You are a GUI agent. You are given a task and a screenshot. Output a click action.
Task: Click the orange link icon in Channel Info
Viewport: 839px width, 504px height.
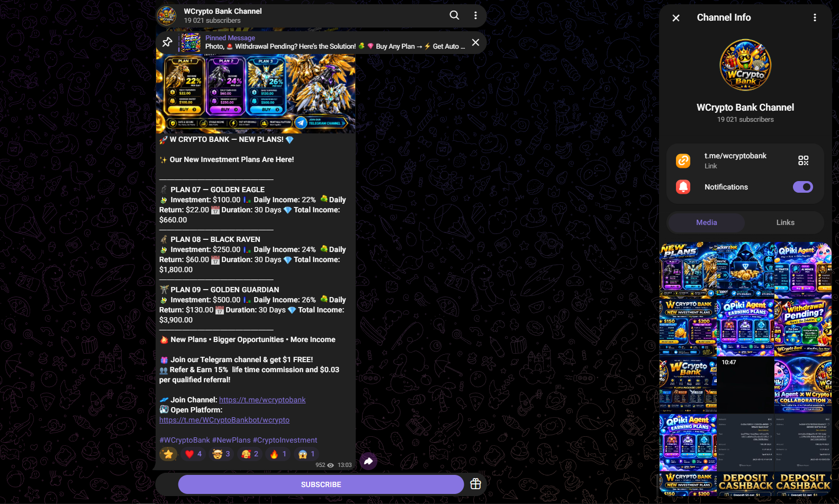683,160
